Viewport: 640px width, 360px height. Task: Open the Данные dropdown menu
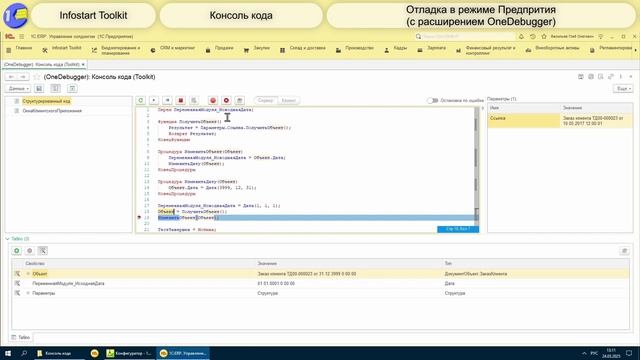click(18, 89)
